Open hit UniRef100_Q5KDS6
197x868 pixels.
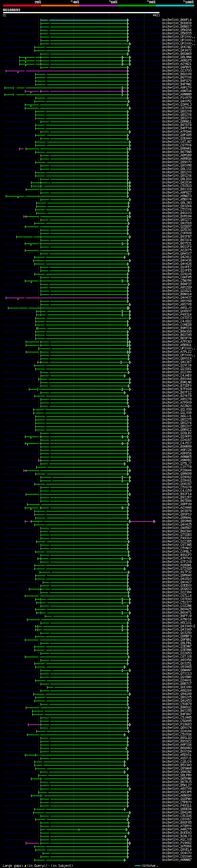pos(176,30)
